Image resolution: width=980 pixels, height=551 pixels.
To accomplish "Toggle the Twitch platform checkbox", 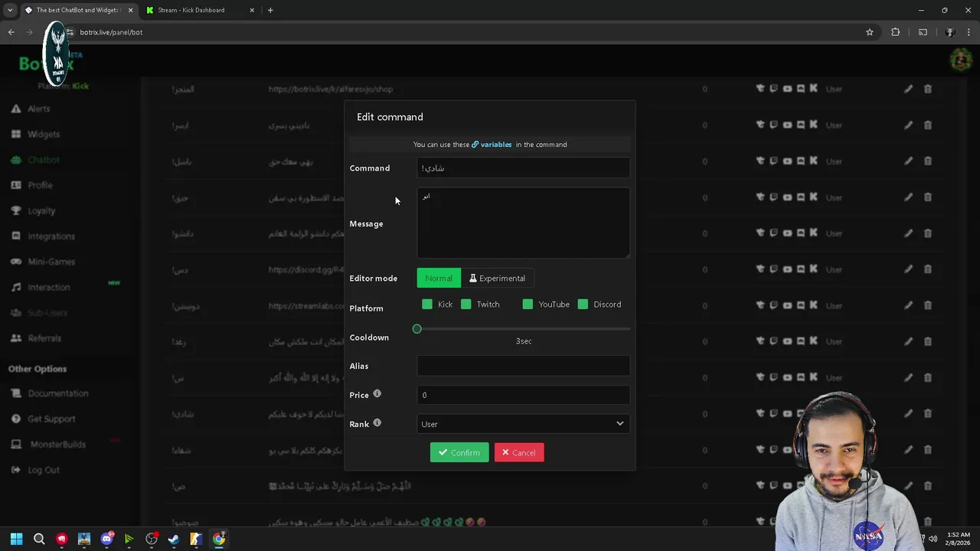I will click(465, 305).
